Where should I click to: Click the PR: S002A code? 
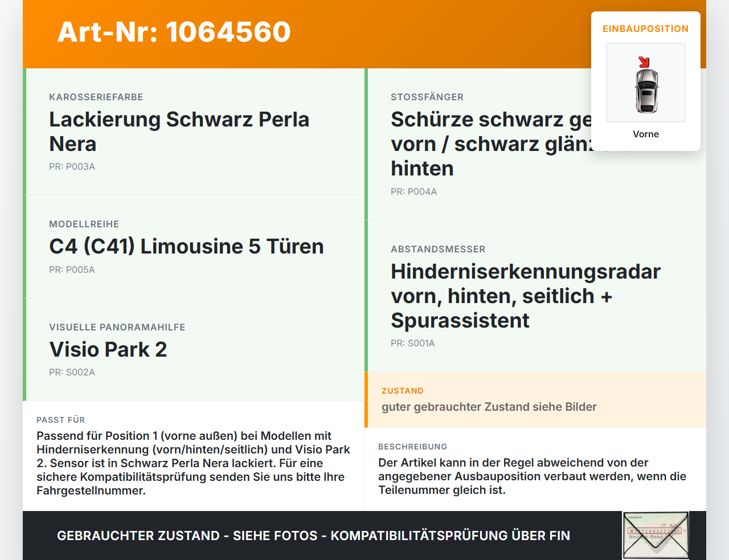point(72,372)
